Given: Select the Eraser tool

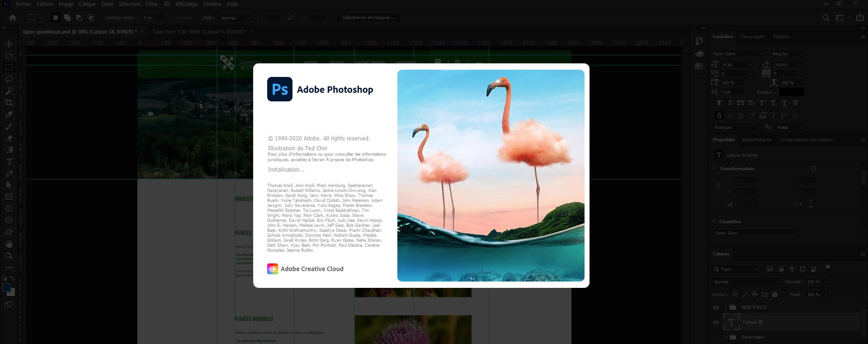Looking at the screenshot, I should point(9,138).
